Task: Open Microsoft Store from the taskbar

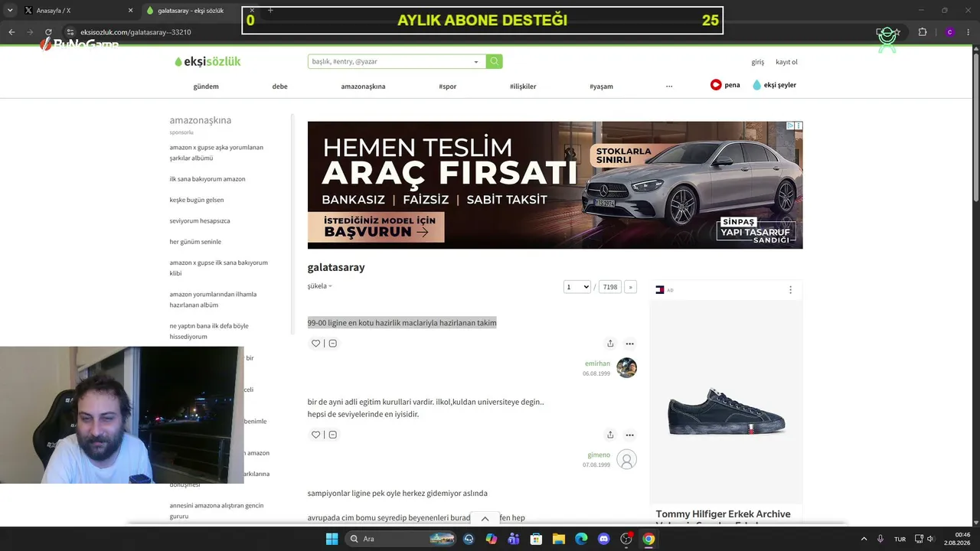Action: tap(536, 539)
